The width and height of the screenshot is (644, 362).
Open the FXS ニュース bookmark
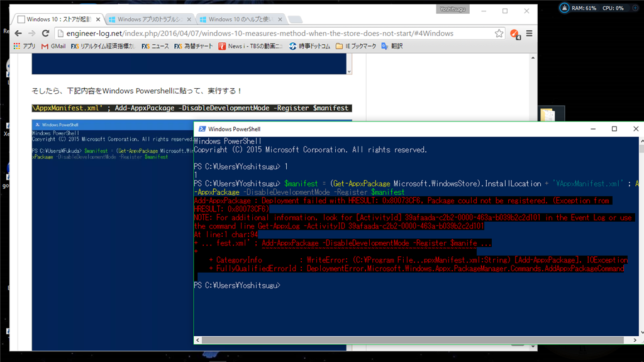click(x=155, y=46)
